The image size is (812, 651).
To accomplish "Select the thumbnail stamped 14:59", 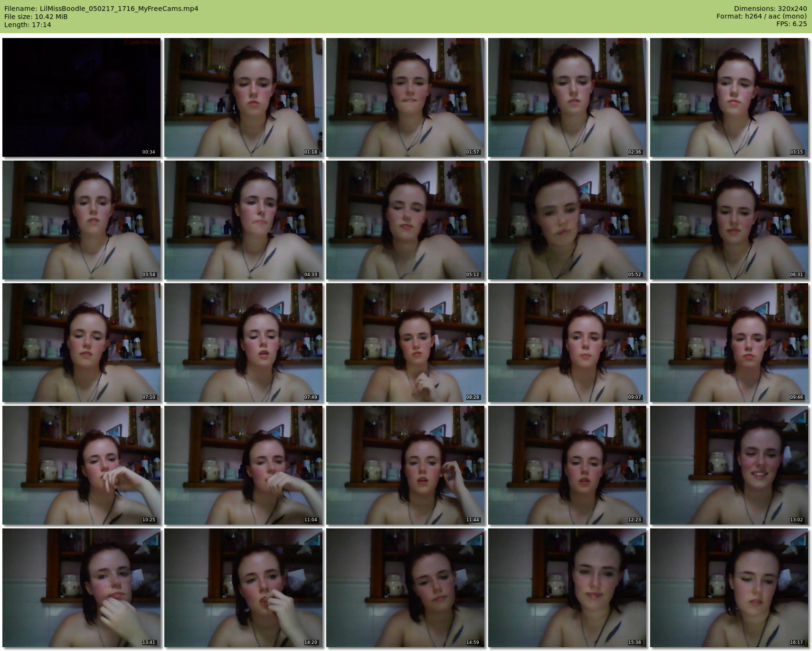I will (x=406, y=588).
